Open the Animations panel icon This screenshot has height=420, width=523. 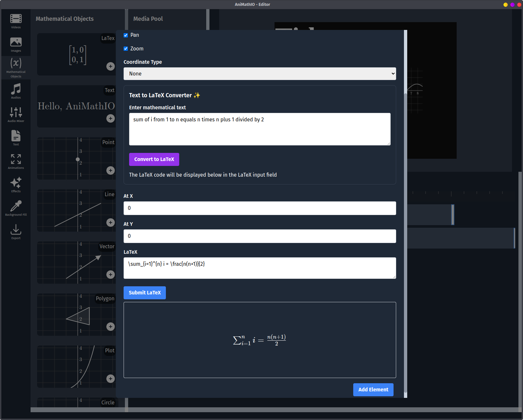point(16,162)
